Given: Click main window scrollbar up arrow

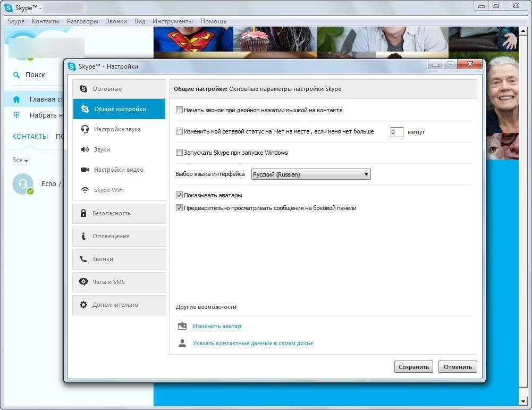Looking at the screenshot, I should (523, 31).
